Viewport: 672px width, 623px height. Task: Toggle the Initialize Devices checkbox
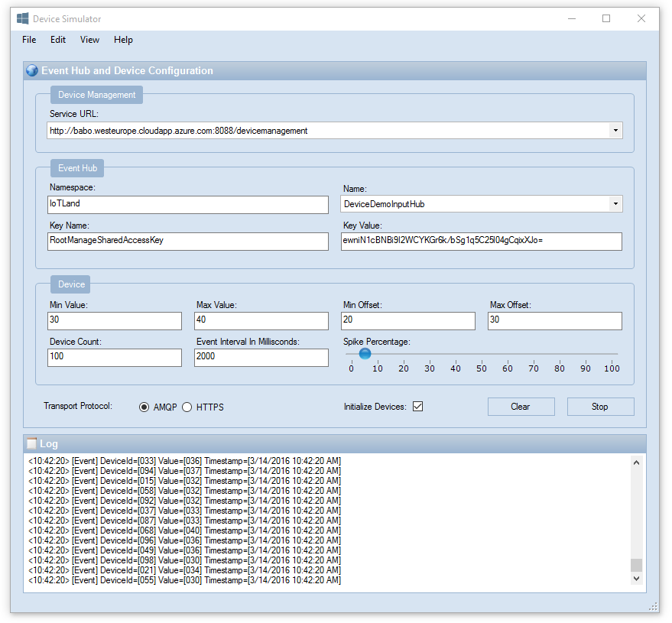[418, 406]
